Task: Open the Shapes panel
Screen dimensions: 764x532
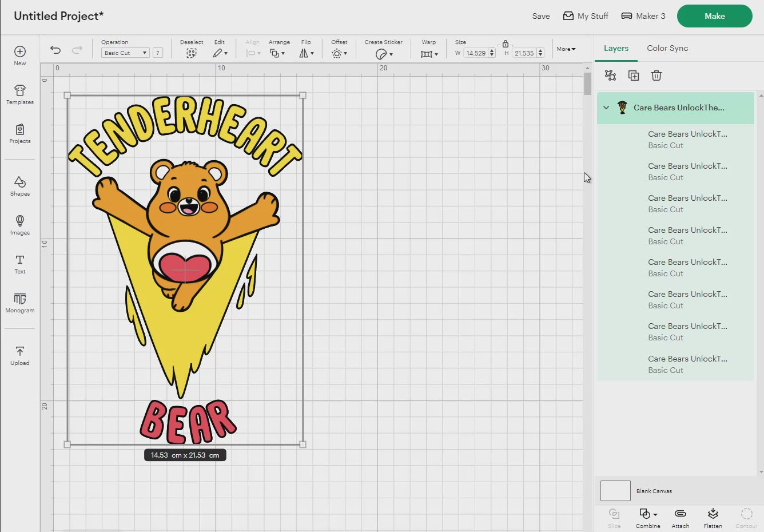Action: (x=20, y=186)
